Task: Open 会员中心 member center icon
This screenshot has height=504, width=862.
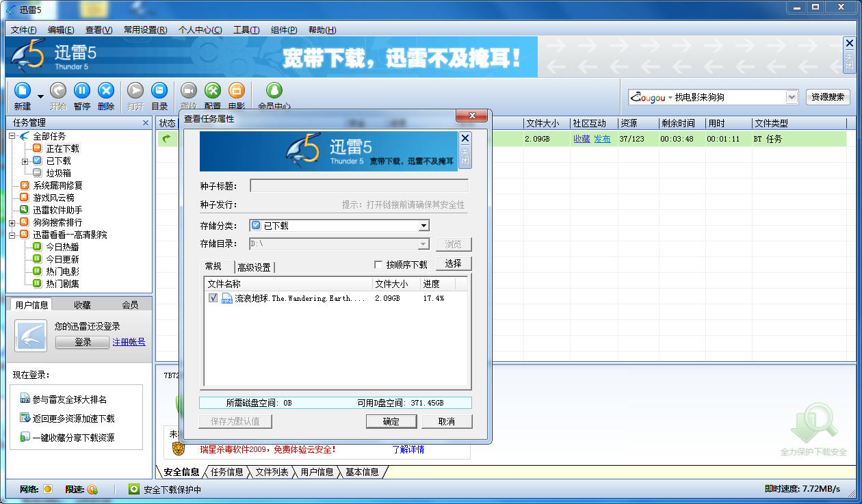Action: (274, 90)
